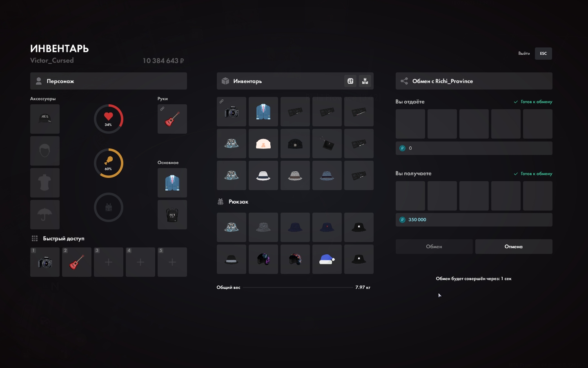Toggle Готов к обмену under Вы отдаёте
Viewport: 588px width, 368px height.
coord(533,102)
